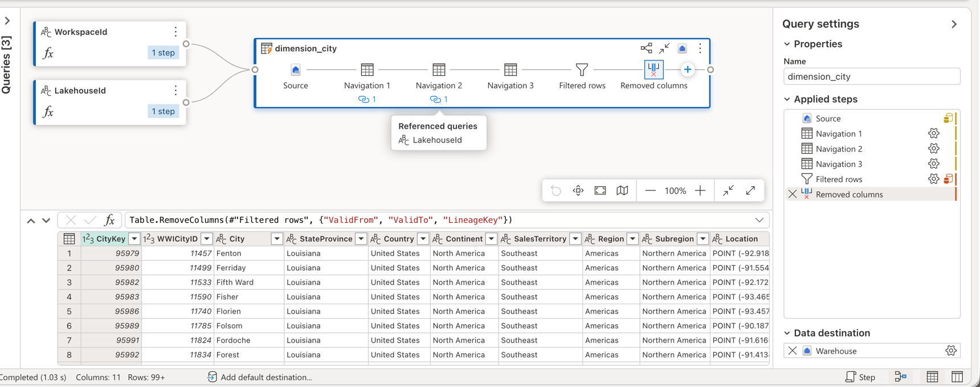This screenshot has height=387, width=980.
Task: Click the Filtered rows funnel icon in diagram
Action: [582, 70]
